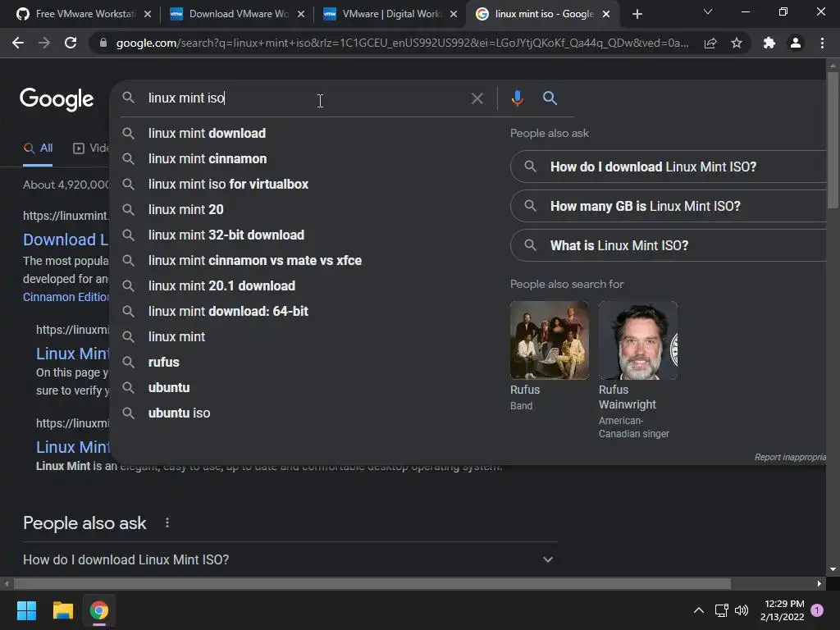
Task: Open the volume tray icon
Action: tap(742, 610)
